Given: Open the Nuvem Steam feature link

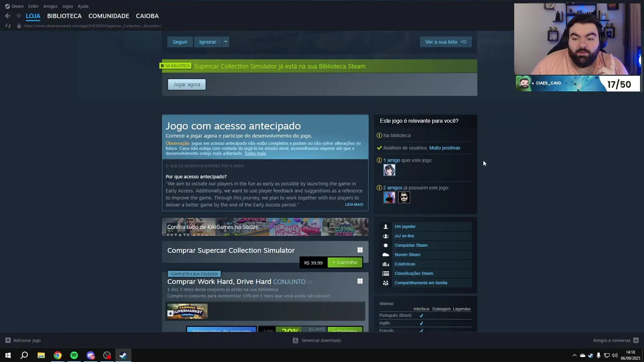Looking at the screenshot, I should 408,254.
